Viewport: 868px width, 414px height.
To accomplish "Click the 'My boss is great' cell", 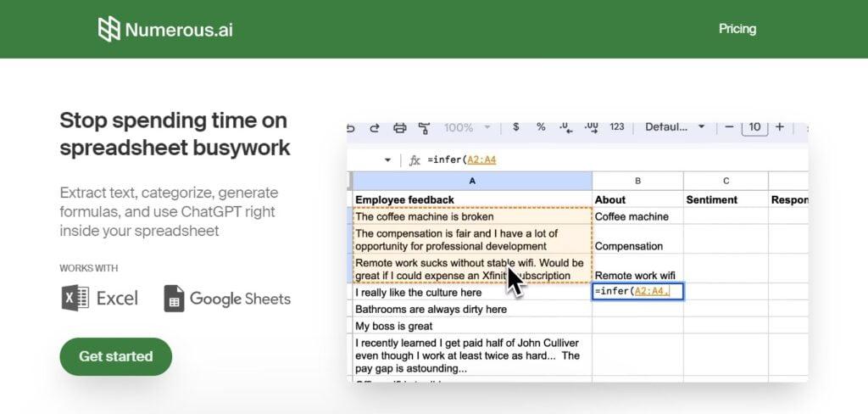I will (x=472, y=326).
